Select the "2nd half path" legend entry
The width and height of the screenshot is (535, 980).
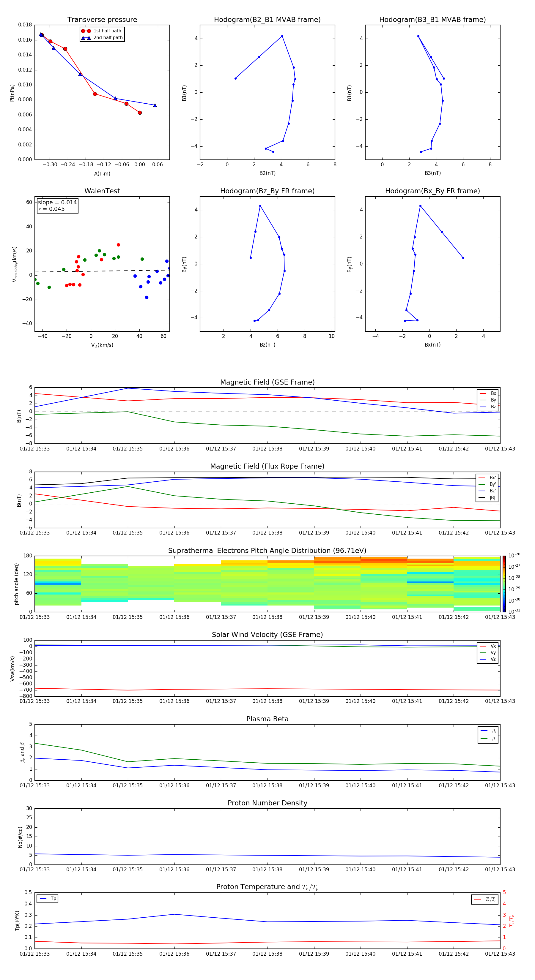point(102,38)
